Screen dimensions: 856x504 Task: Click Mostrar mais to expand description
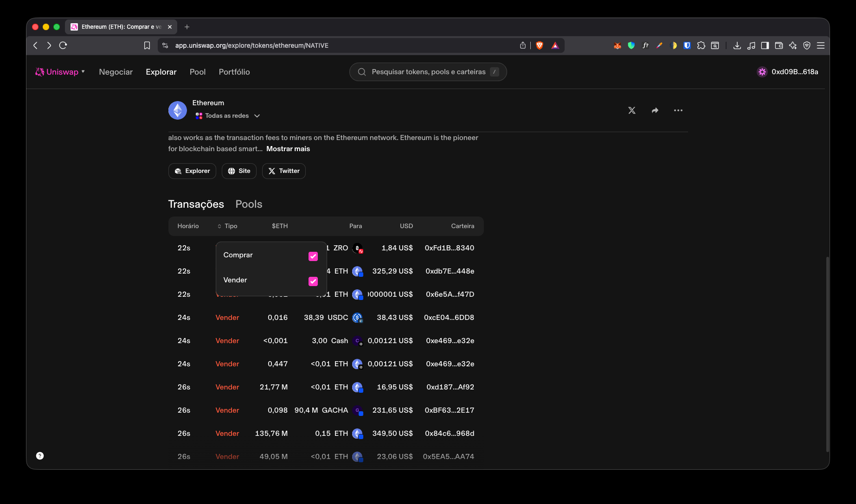click(288, 149)
